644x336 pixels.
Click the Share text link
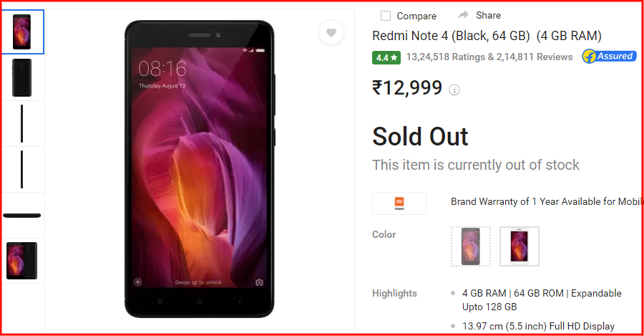pos(488,15)
